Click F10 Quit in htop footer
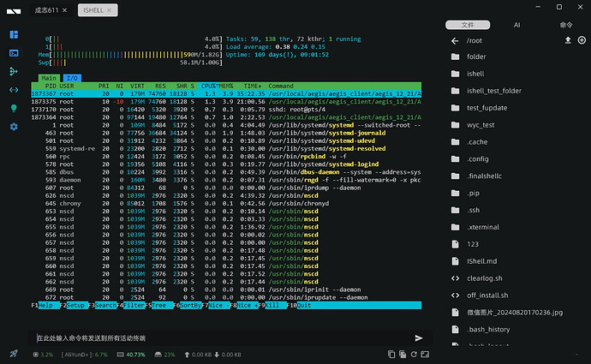This screenshot has width=591, height=364. [299, 305]
